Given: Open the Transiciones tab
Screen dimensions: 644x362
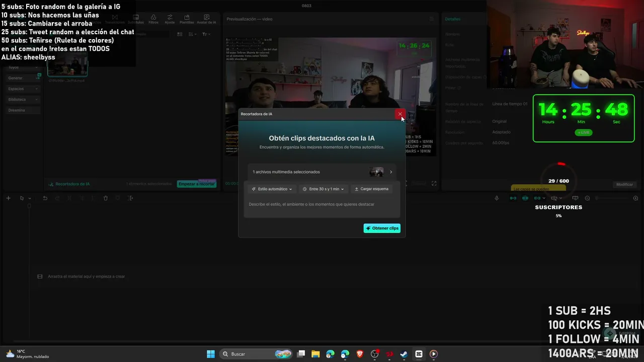Looking at the screenshot, I should pyautogui.click(x=115, y=19).
